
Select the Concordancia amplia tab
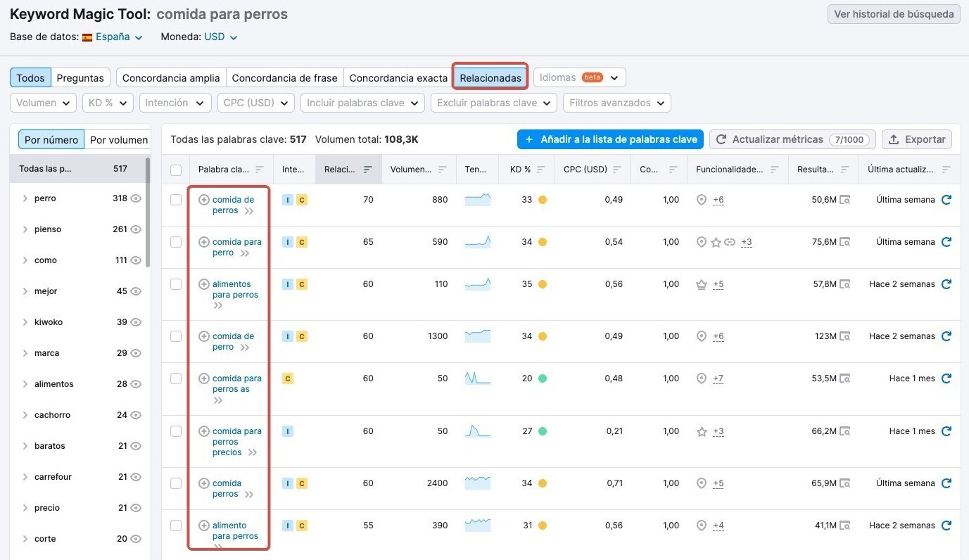[x=171, y=77]
